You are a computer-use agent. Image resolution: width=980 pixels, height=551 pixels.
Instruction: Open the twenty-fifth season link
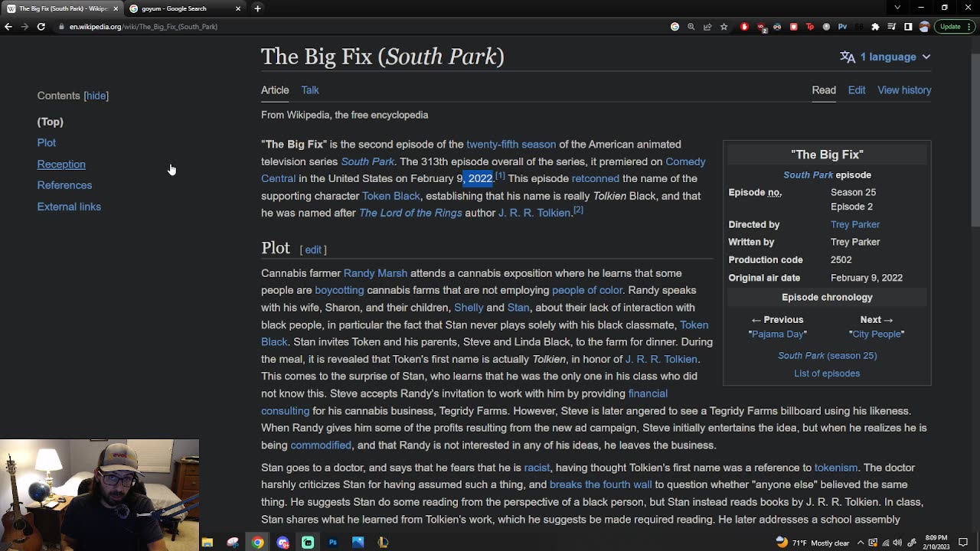pyautogui.click(x=511, y=144)
